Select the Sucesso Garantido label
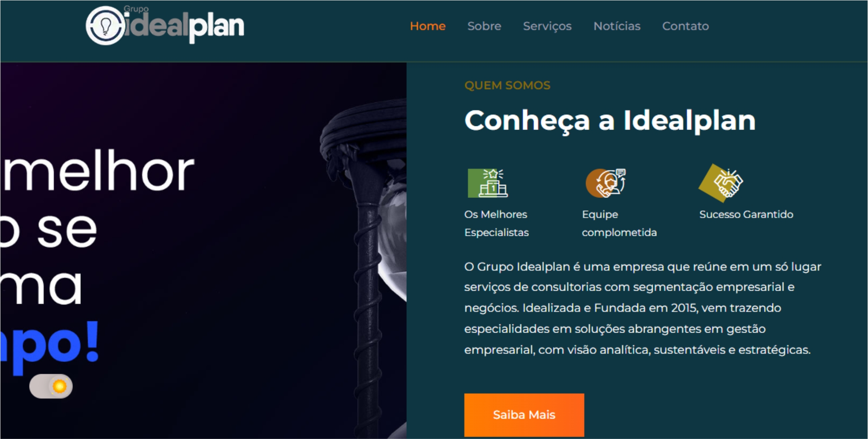 point(746,214)
